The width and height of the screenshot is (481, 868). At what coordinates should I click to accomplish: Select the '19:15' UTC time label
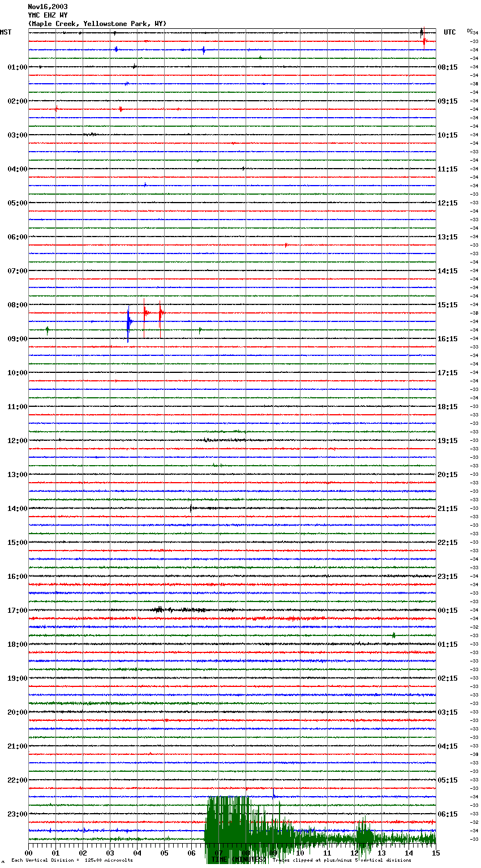[448, 441]
